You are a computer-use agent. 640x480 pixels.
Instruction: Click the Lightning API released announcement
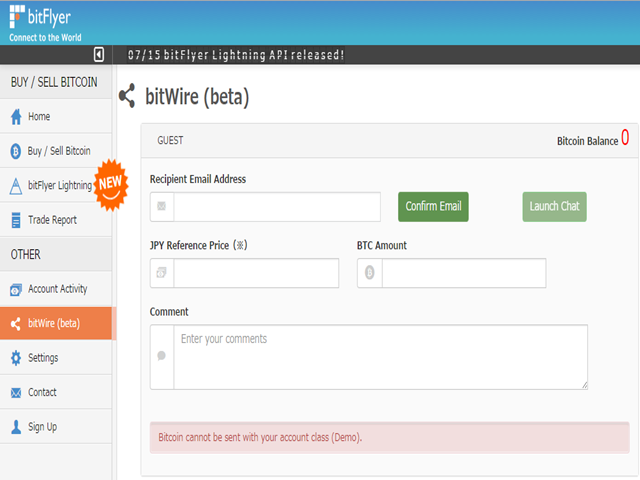(x=236, y=54)
